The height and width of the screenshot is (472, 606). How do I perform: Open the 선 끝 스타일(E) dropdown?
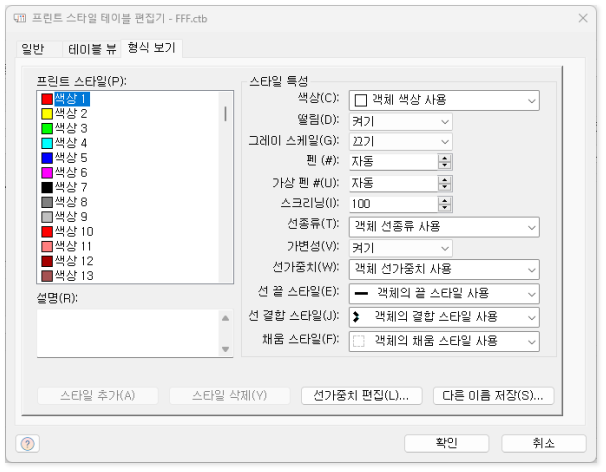(444, 294)
